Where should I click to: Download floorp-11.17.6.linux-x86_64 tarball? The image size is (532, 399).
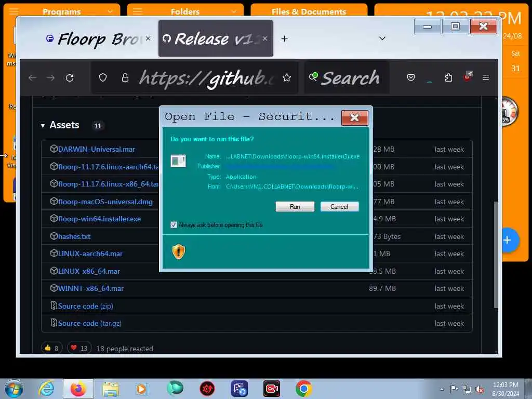tap(108, 184)
